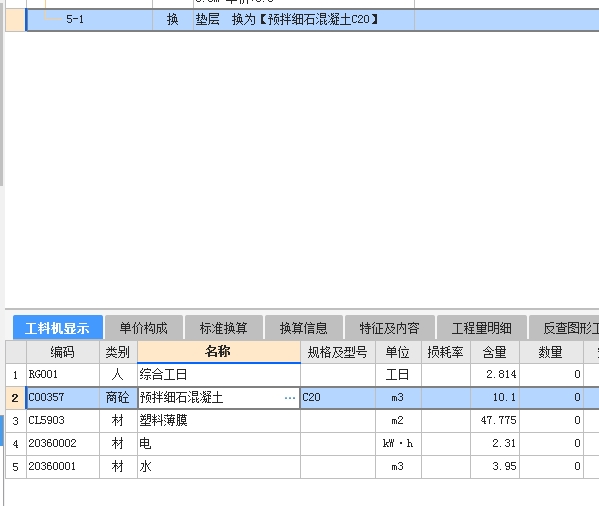Viewport: 599px width, 506px height.
Task: Click the m2 unit cell of 塑料薄膜
Action: (398, 421)
